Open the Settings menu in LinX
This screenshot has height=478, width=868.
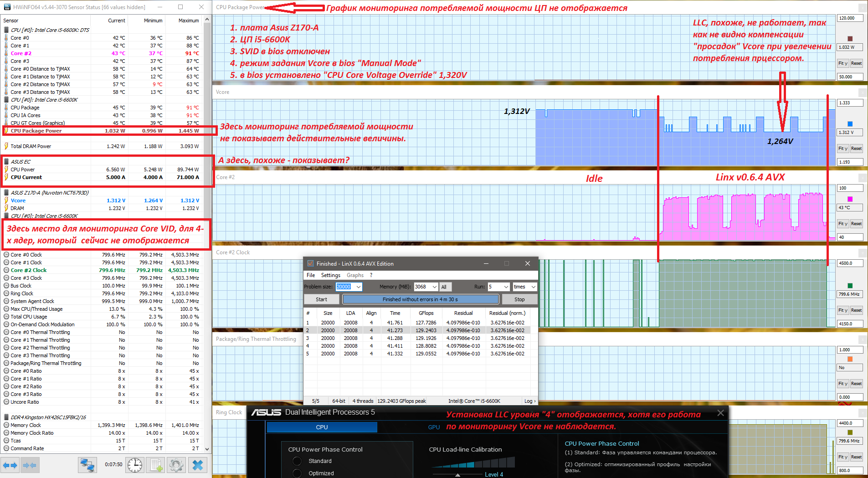point(330,275)
